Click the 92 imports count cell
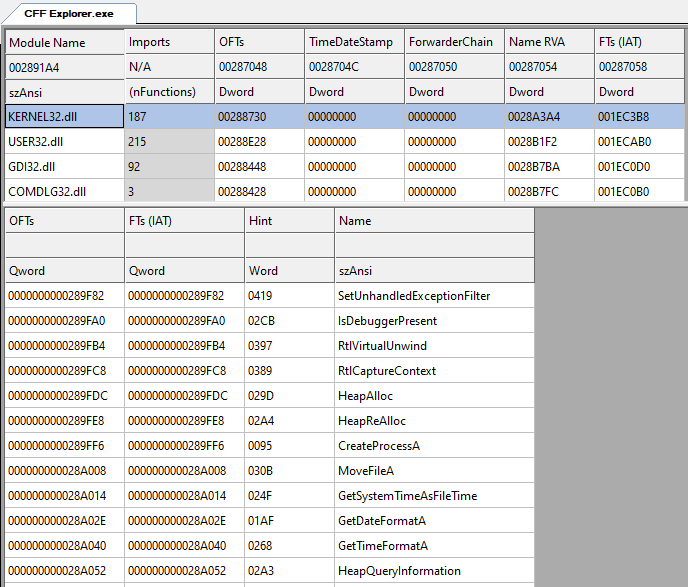This screenshot has width=688, height=587. pos(170,166)
